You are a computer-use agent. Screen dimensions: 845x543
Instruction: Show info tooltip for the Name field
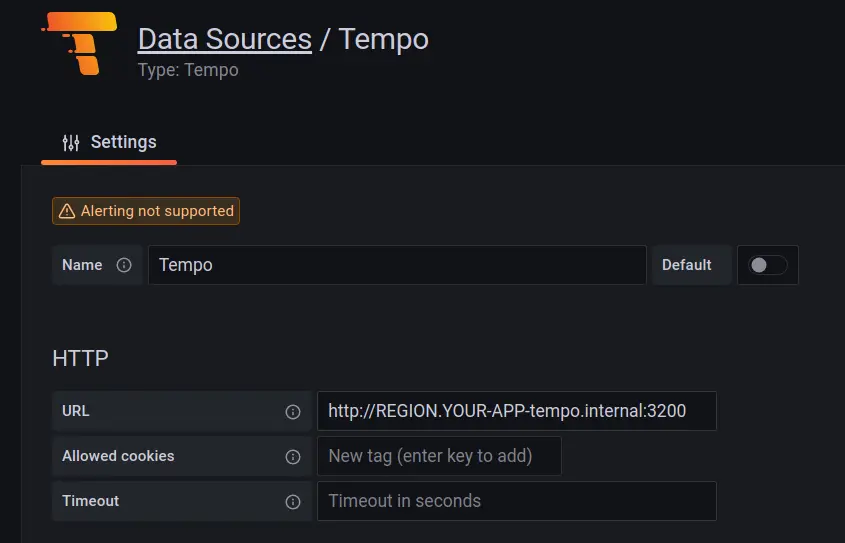[x=124, y=265]
